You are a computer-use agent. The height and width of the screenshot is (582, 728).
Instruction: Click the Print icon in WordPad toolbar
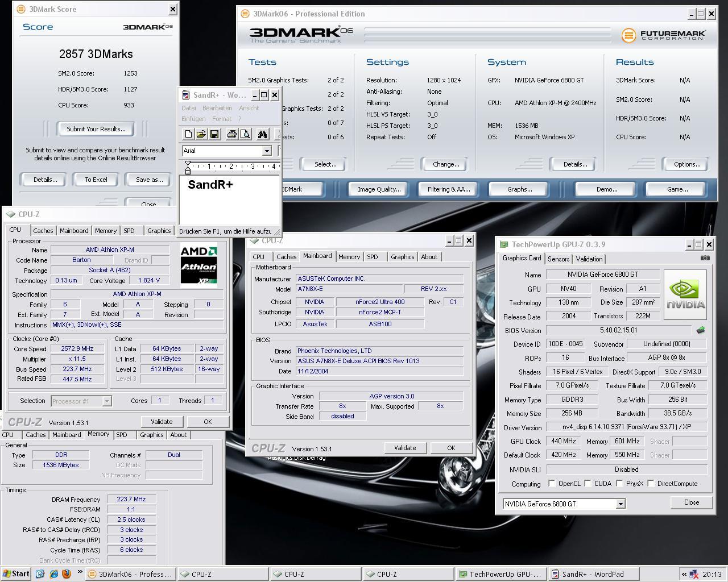click(231, 134)
